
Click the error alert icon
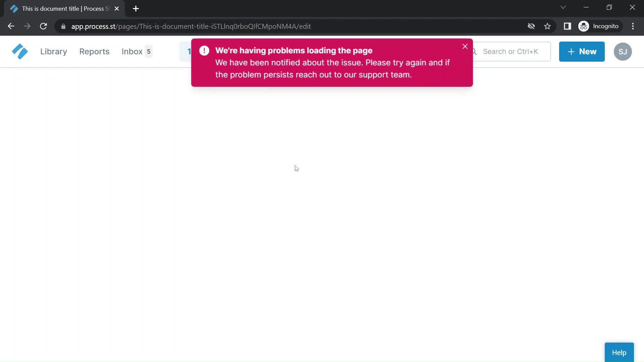click(204, 50)
